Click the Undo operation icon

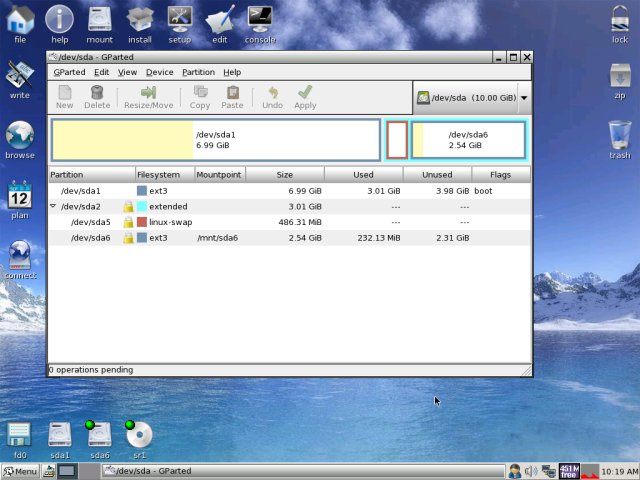pos(272,93)
